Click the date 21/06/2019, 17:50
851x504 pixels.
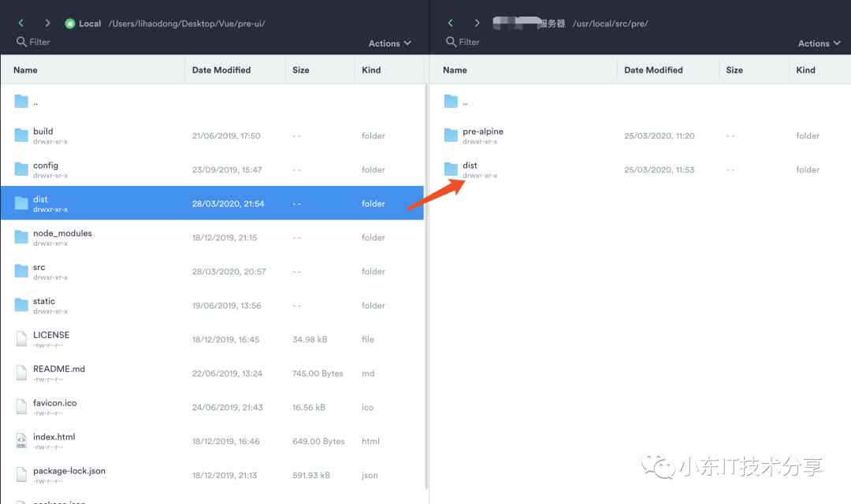point(226,135)
